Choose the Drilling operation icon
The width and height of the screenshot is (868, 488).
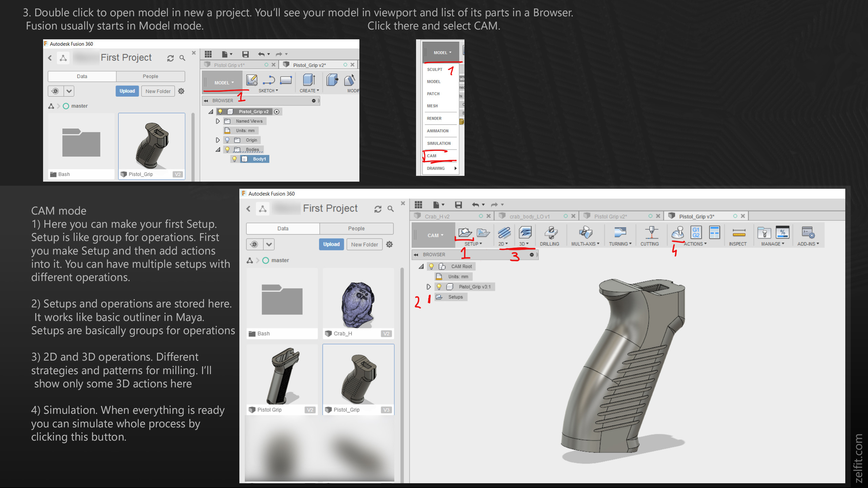(x=551, y=232)
